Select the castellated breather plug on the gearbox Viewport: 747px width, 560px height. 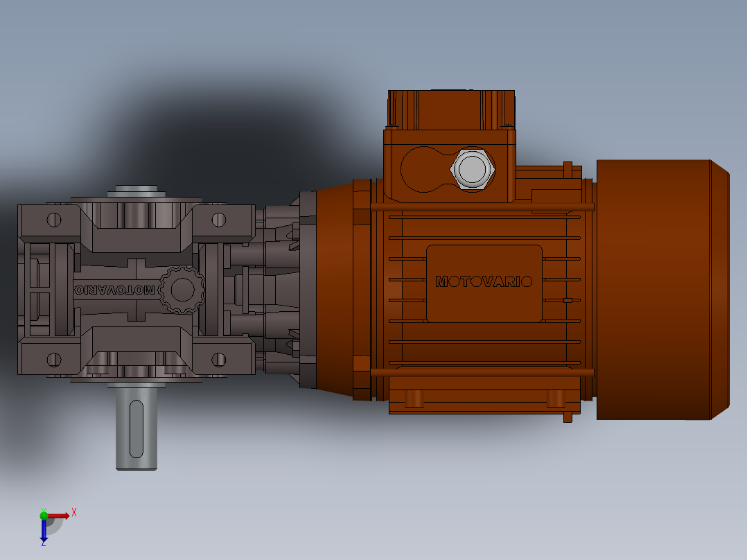[x=182, y=289]
